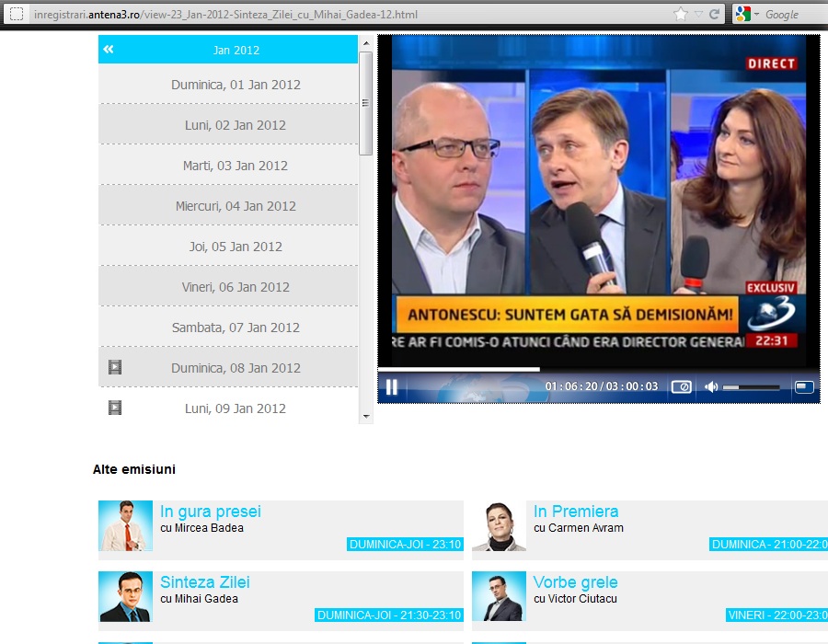Select Sambata, 07 Jan 2012
This screenshot has width=828, height=644.
click(228, 328)
